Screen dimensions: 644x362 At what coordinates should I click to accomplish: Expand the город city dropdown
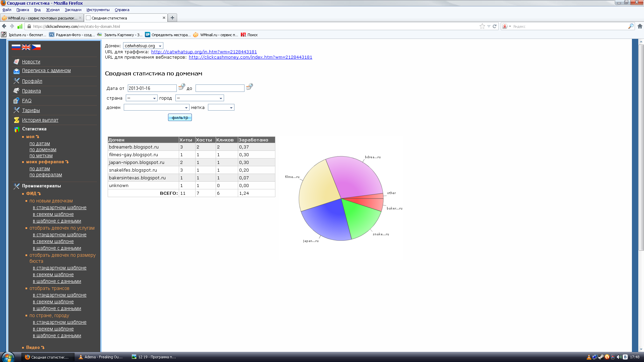click(199, 98)
